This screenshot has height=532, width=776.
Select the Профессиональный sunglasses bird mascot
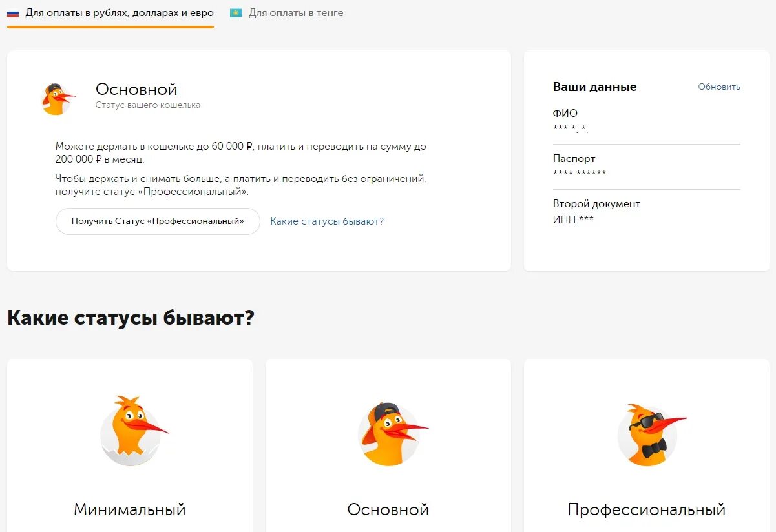pos(651,435)
